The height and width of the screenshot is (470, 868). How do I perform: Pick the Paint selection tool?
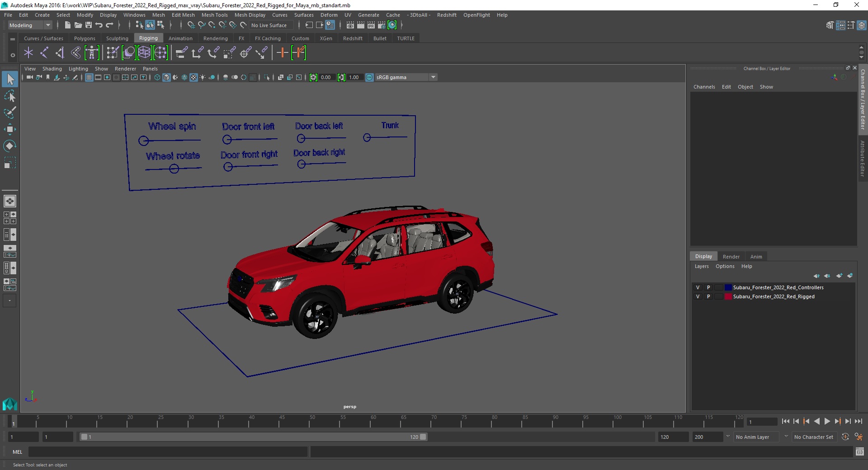coord(10,113)
